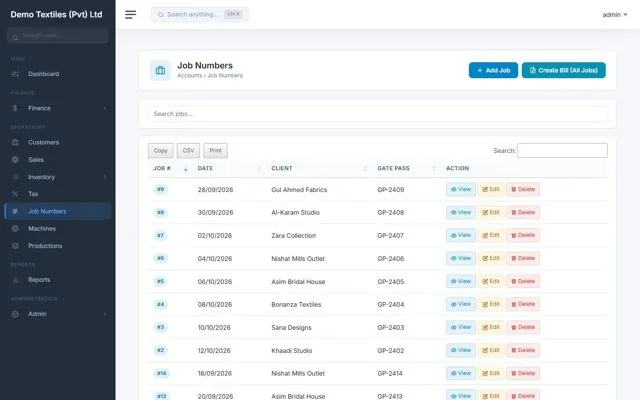Expand the Finance submenu chevron
The image size is (640, 400).
pyautogui.click(x=105, y=108)
